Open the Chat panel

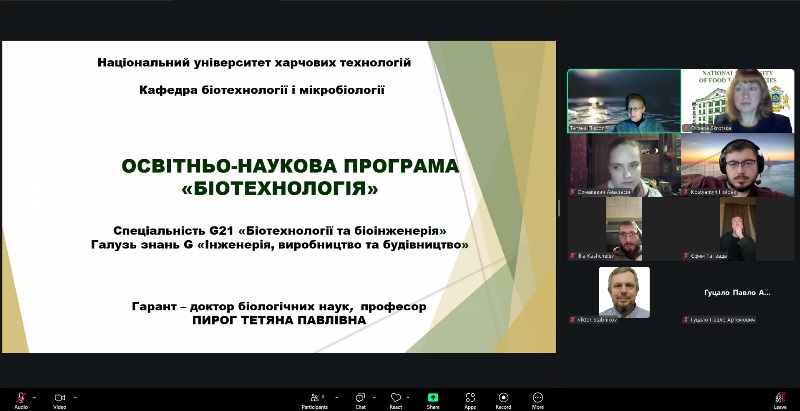[360, 397]
